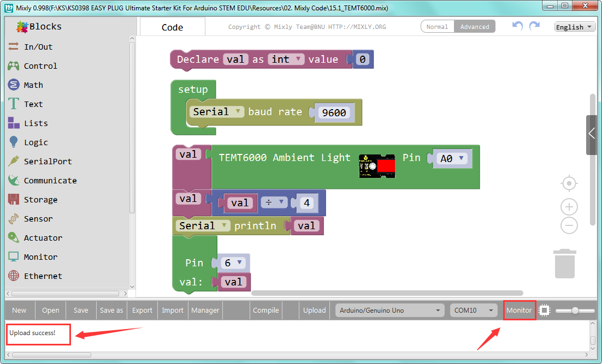Click the val variable in println block
Image resolution: width=602 pixels, height=364 pixels.
click(x=306, y=225)
